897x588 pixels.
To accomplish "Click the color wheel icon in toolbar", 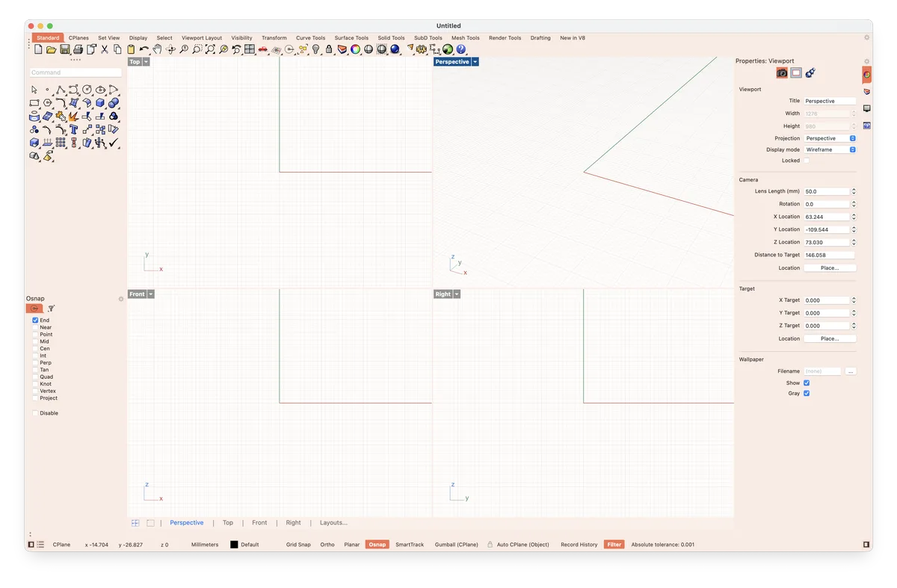I will click(x=355, y=49).
